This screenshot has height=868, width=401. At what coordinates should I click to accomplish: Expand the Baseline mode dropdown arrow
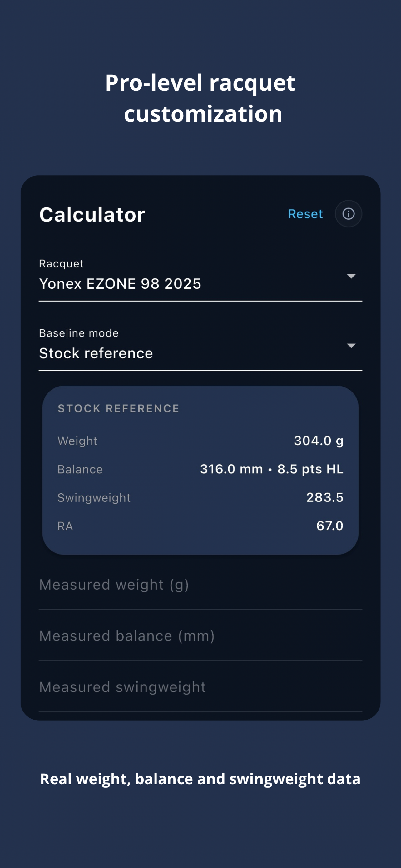click(351, 346)
